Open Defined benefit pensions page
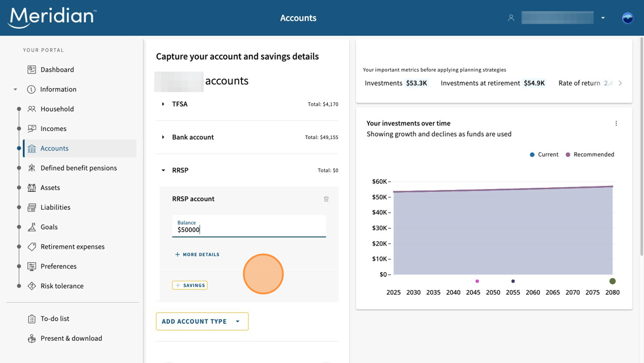This screenshot has height=363, width=644. pyautogui.click(x=79, y=168)
